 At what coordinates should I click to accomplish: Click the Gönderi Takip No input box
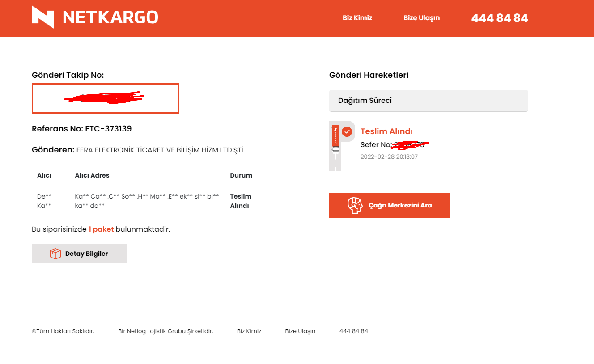[x=106, y=98]
